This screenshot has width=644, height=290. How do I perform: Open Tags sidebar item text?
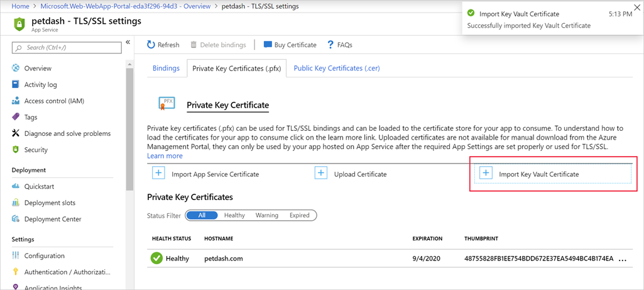[x=31, y=117]
